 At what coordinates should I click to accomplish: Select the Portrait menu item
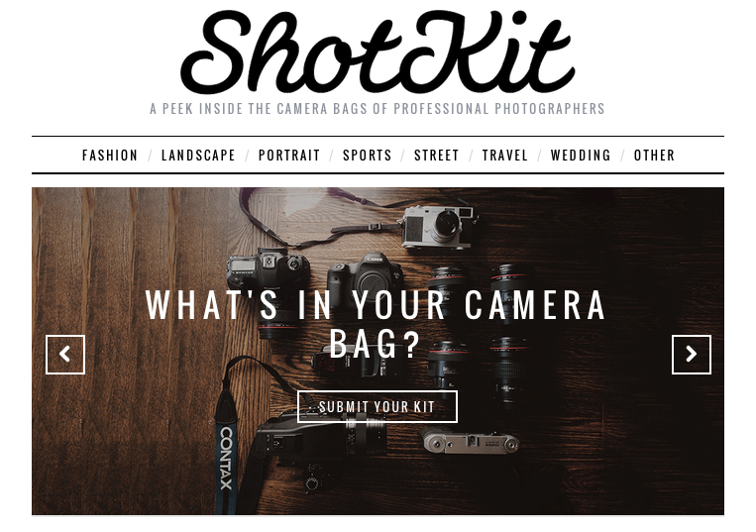click(x=289, y=156)
